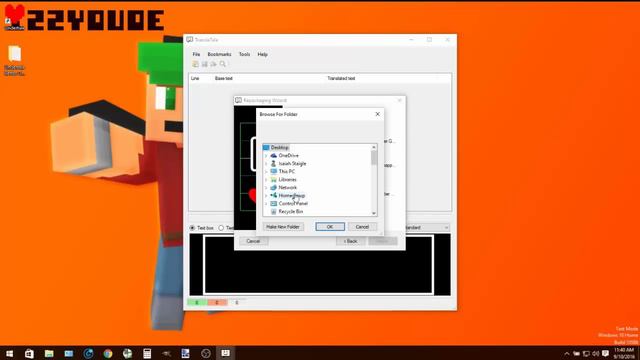Open the Windows Start menu

[9, 353]
